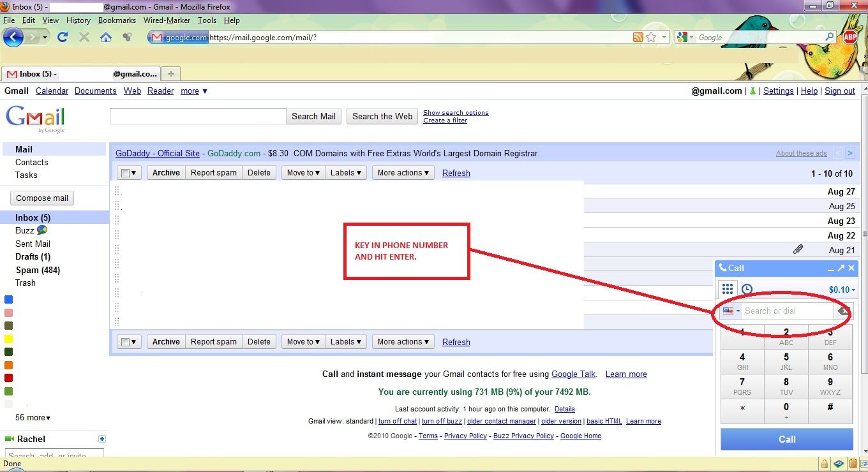The width and height of the screenshot is (868, 472).
Task: Open the Labels dropdown
Action: (x=345, y=172)
